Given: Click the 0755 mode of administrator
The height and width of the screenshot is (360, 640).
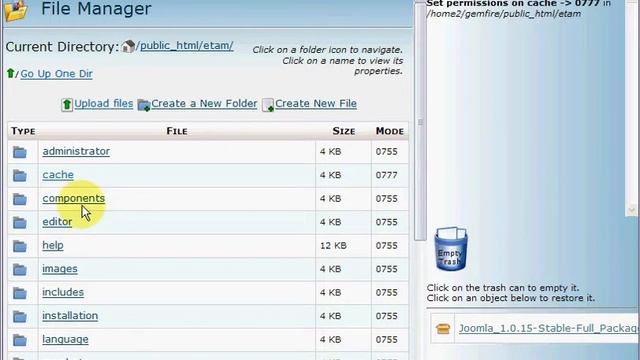Looking at the screenshot, I should (387, 152).
